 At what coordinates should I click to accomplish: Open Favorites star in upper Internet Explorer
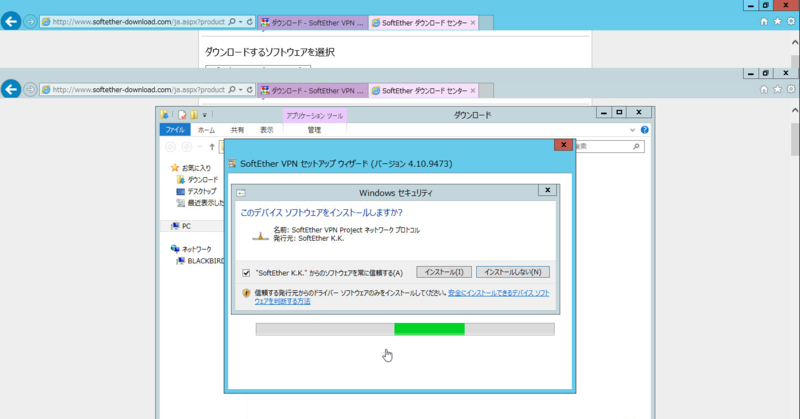[777, 21]
